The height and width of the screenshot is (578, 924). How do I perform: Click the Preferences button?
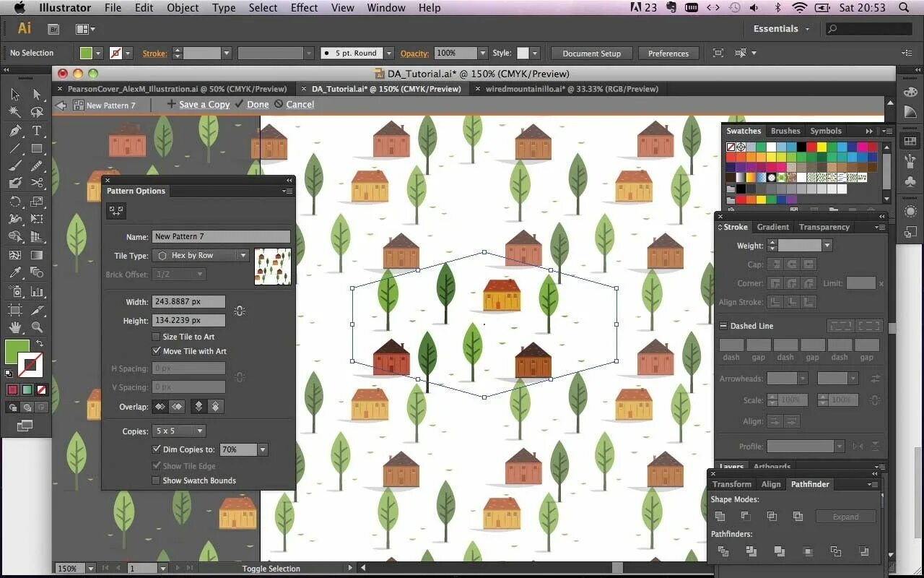(668, 53)
